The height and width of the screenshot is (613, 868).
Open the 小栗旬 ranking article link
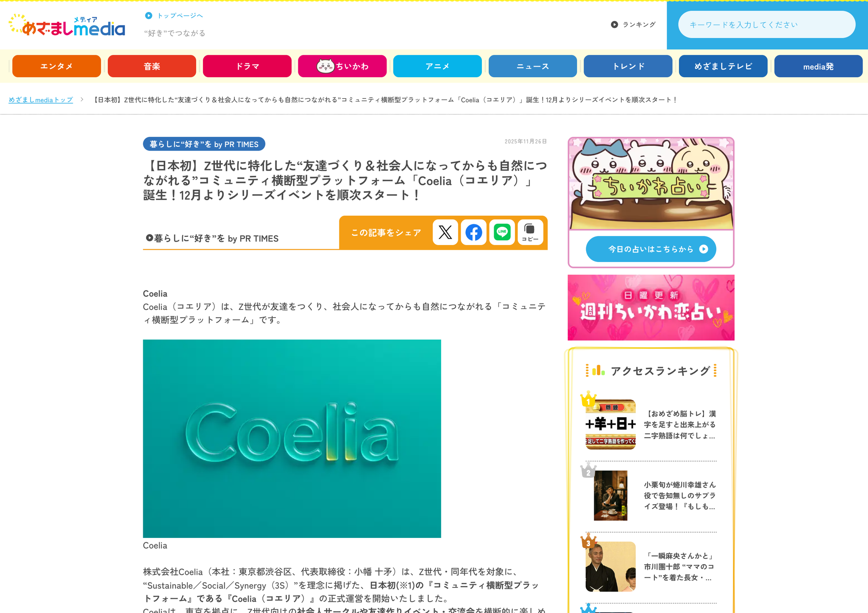click(x=679, y=496)
